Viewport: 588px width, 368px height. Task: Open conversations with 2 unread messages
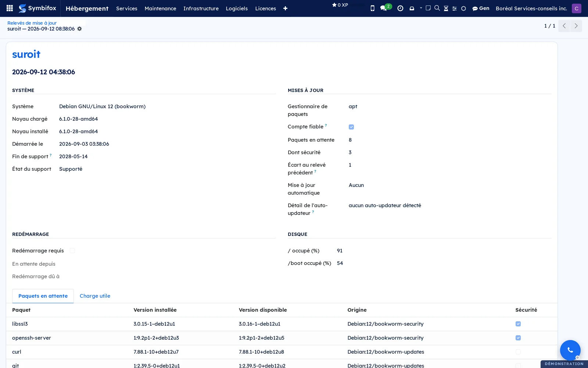click(x=386, y=8)
